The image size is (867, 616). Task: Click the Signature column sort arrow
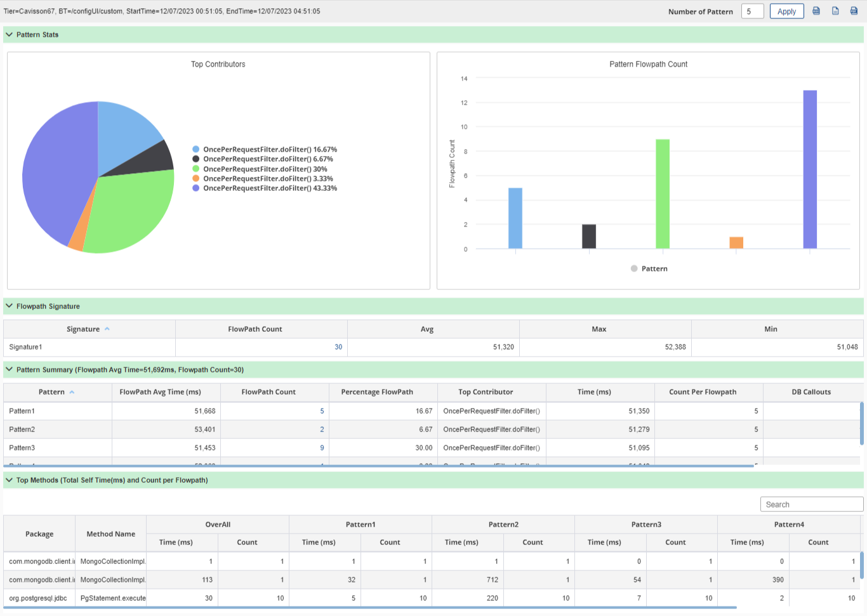107,329
